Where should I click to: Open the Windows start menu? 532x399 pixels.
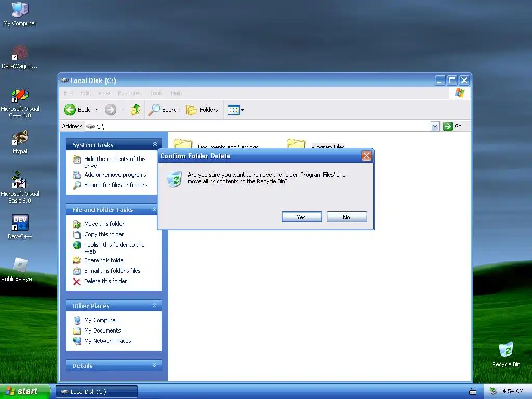[x=25, y=391]
